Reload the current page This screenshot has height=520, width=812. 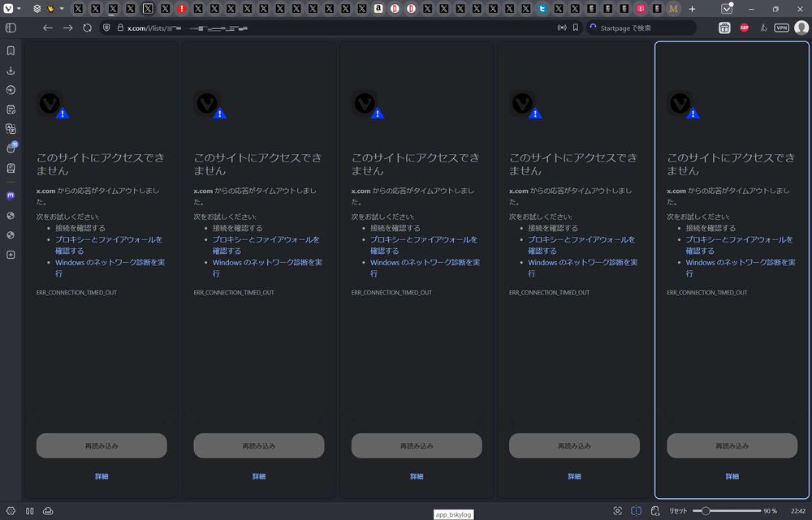[x=87, y=28]
